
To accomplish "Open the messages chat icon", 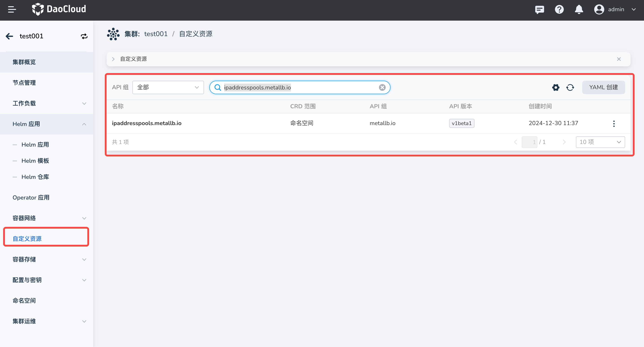I will click(539, 9).
